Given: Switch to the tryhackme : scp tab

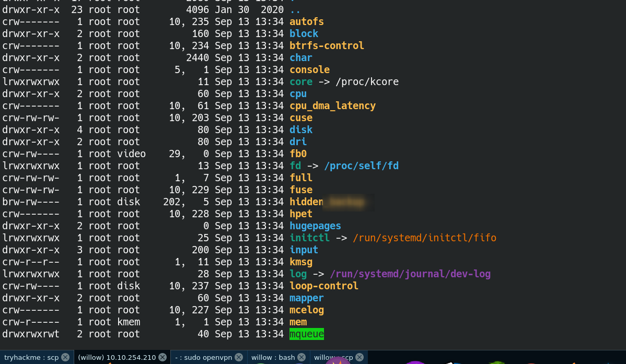Looking at the screenshot, I should click(31, 357).
